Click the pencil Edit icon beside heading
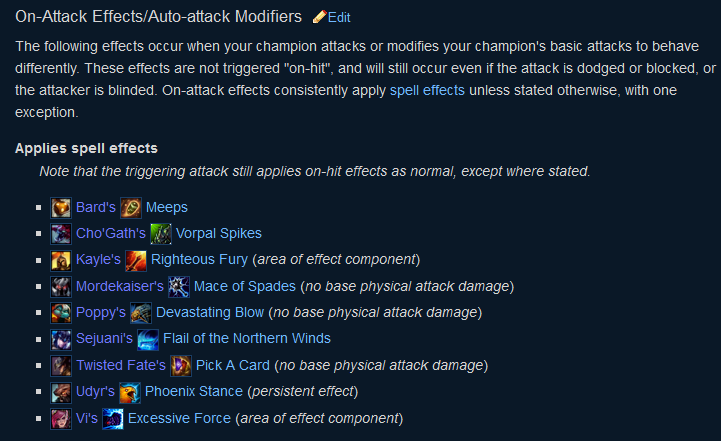This screenshot has width=721, height=441. coord(319,17)
